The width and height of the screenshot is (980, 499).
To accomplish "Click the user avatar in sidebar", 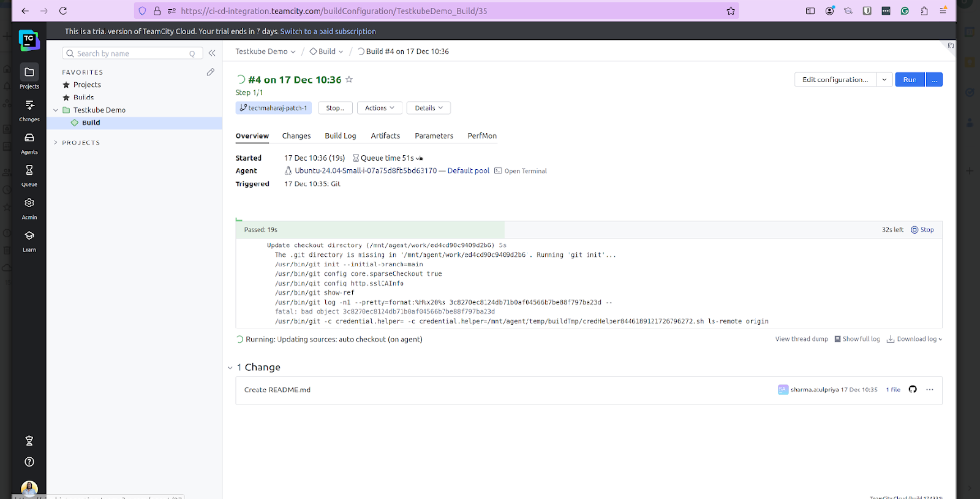I will pos(29,489).
